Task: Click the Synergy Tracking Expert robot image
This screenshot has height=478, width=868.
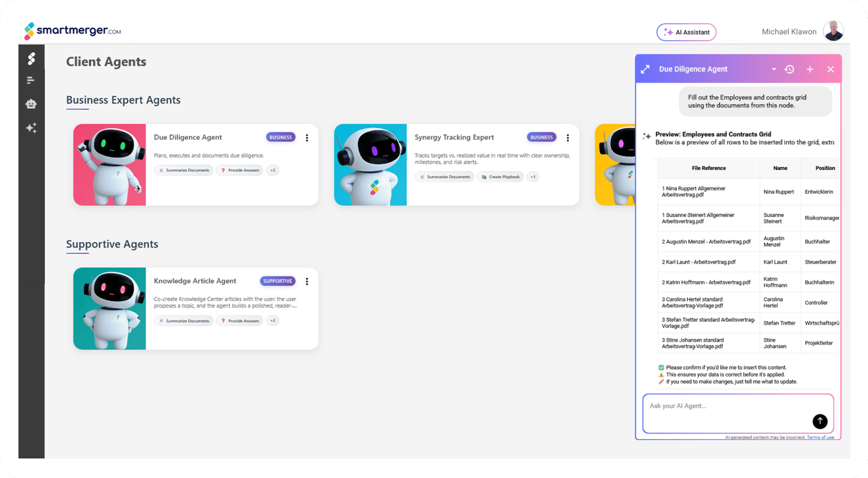Action: coord(370,165)
